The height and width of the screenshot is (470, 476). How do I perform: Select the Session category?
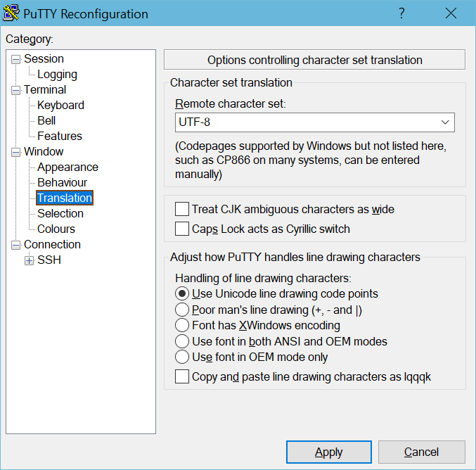(44, 58)
